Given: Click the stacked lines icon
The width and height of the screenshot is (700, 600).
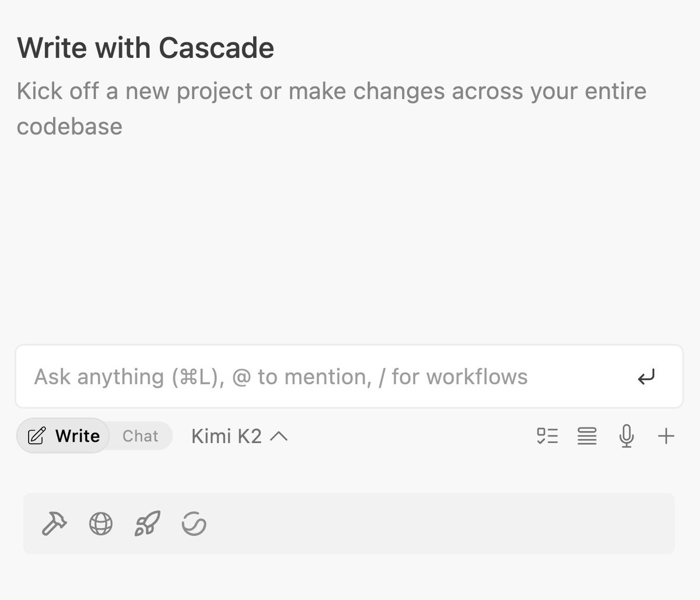Looking at the screenshot, I should 587,436.
